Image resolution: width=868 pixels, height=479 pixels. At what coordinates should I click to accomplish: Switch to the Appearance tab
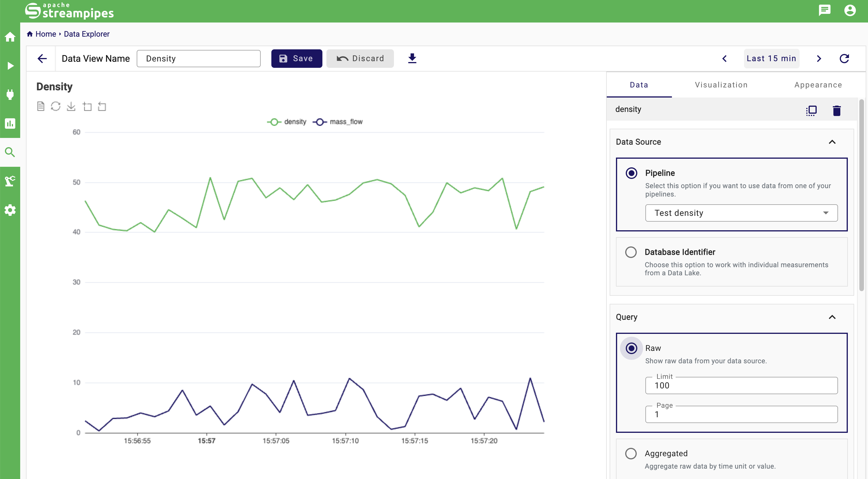pyautogui.click(x=818, y=85)
